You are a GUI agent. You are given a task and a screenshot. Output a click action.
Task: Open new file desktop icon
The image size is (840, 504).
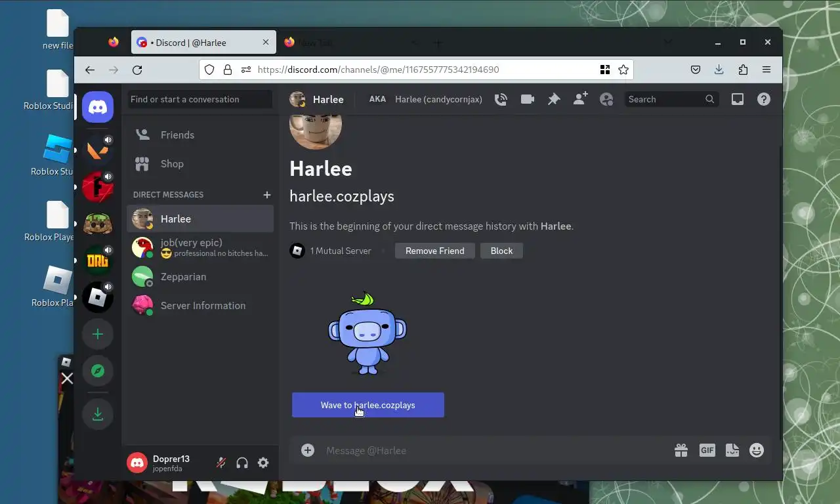(58, 30)
